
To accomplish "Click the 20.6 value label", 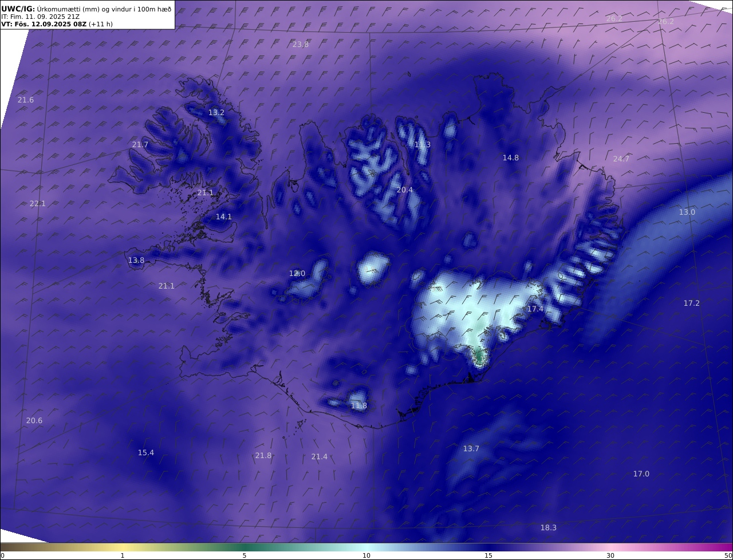I will tap(34, 421).
